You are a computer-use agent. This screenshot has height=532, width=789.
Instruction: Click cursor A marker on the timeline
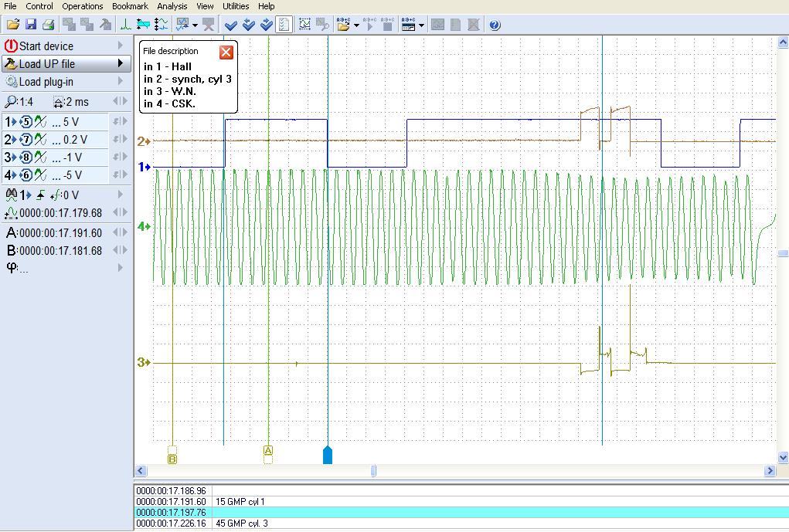[x=268, y=450]
